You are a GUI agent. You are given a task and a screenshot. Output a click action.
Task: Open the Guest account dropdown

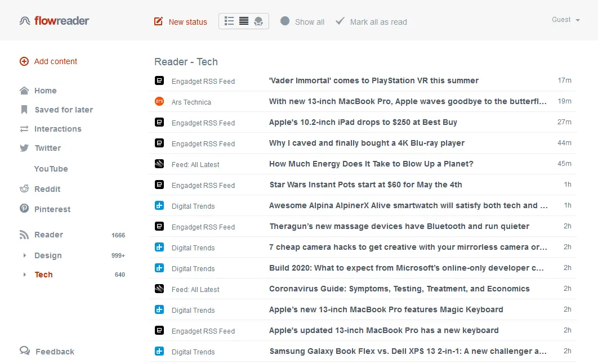[565, 20]
